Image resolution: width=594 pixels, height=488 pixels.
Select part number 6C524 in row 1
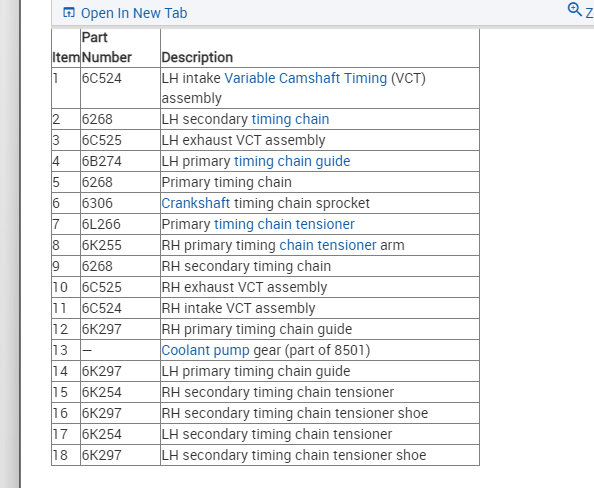(x=102, y=78)
